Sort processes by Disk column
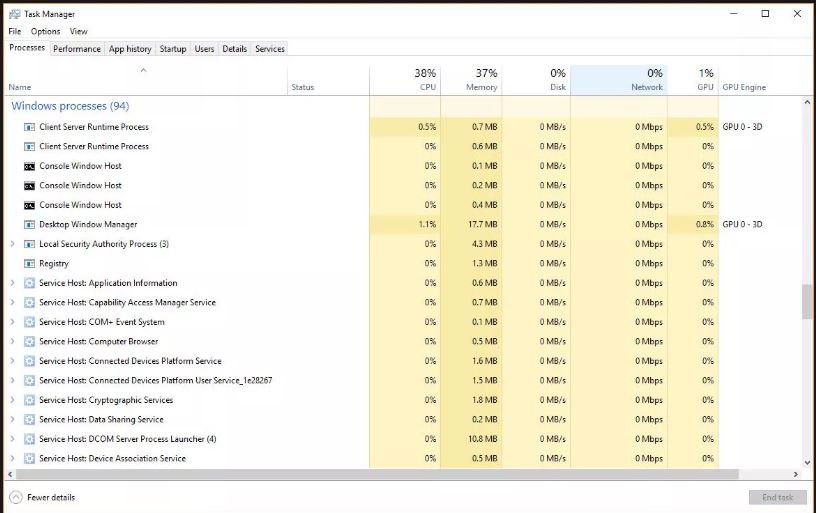The image size is (816, 513). coord(536,81)
